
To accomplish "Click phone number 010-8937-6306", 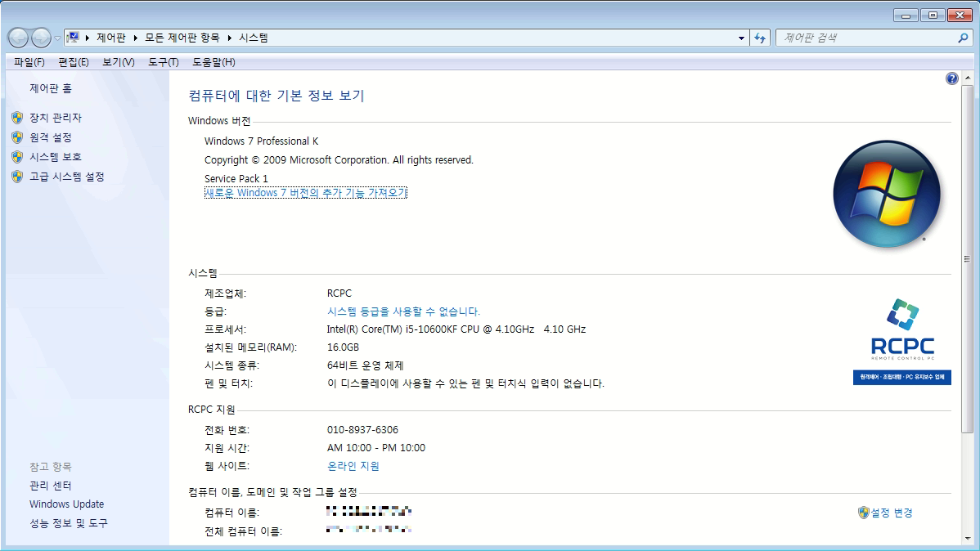I will point(362,430).
